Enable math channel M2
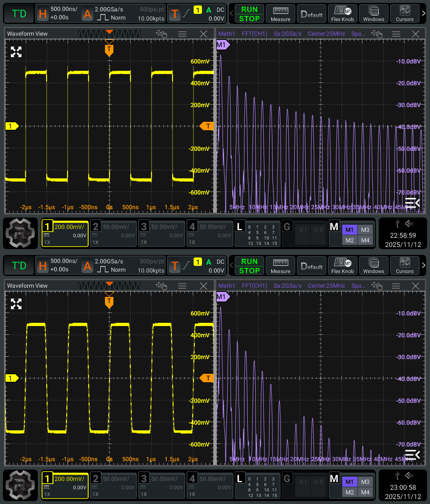The height and width of the screenshot is (504, 430). (x=349, y=240)
